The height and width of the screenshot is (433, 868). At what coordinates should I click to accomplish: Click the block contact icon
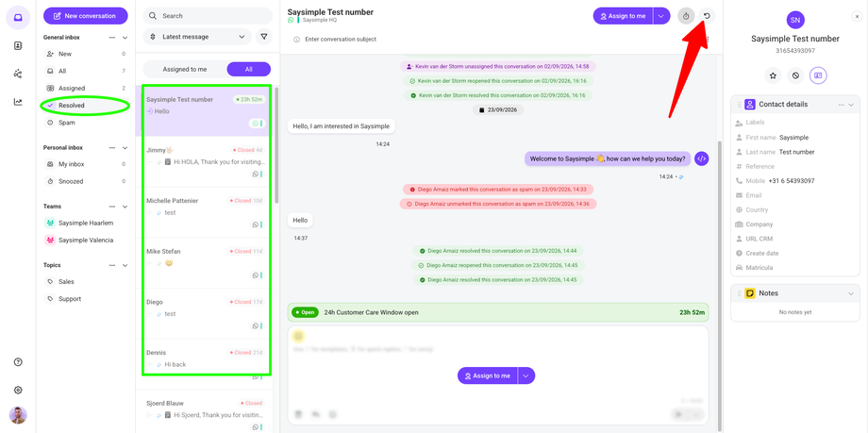coord(795,75)
